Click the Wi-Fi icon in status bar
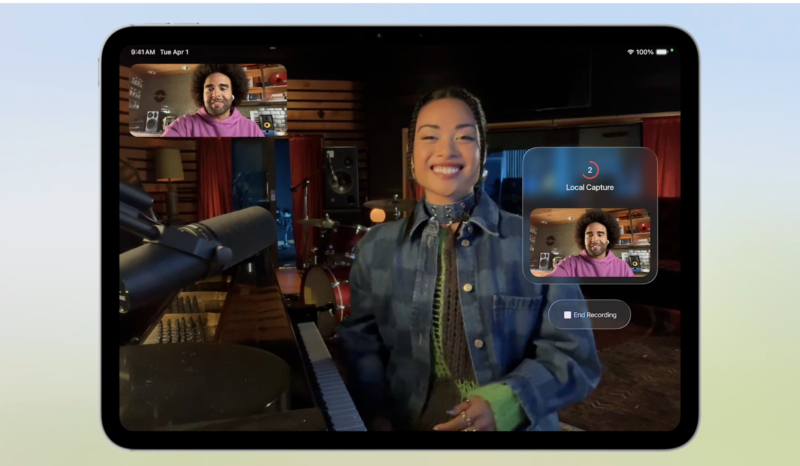 pyautogui.click(x=630, y=52)
